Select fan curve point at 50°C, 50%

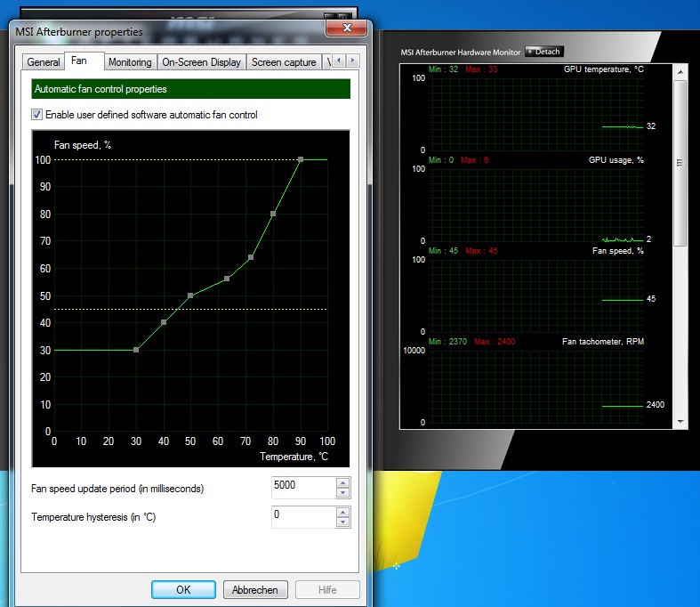coord(190,295)
